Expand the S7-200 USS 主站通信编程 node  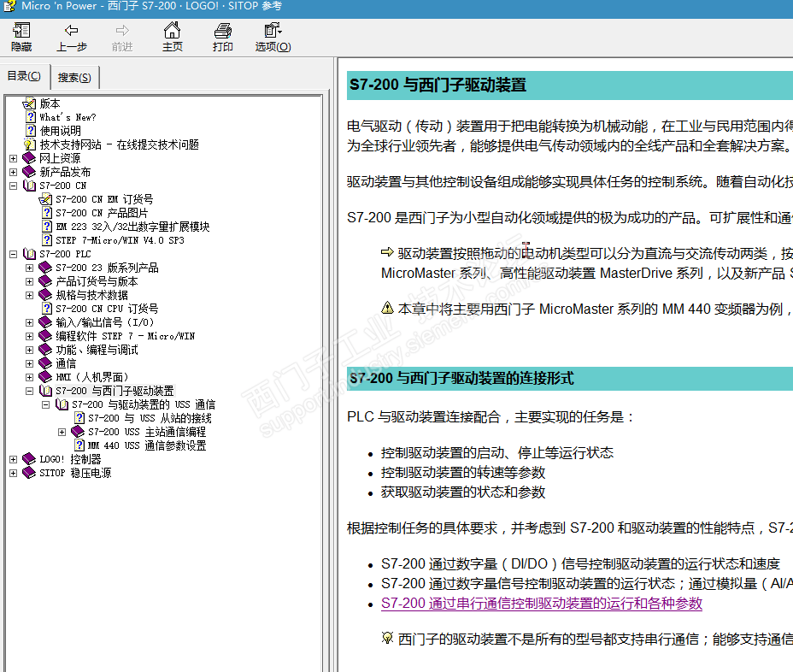pyautogui.click(x=62, y=432)
